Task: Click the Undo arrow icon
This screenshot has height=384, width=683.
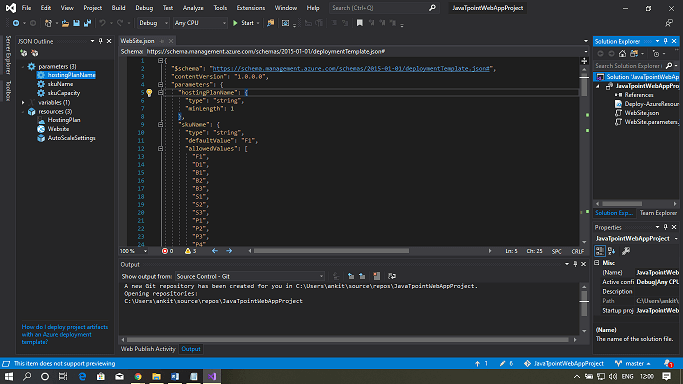Action: point(102,23)
